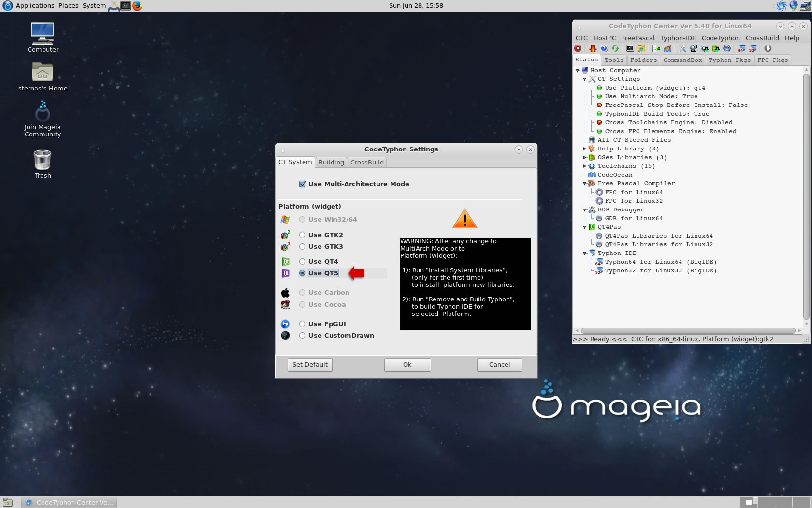Toggle Use Multi-Architecture Mode checkbox

(x=302, y=184)
